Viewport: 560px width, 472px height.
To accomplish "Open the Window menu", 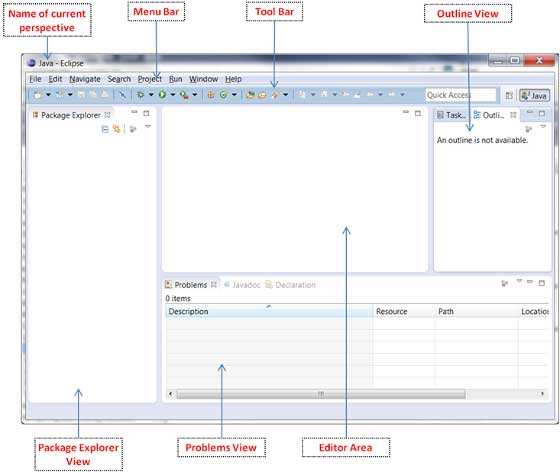I will (x=204, y=79).
